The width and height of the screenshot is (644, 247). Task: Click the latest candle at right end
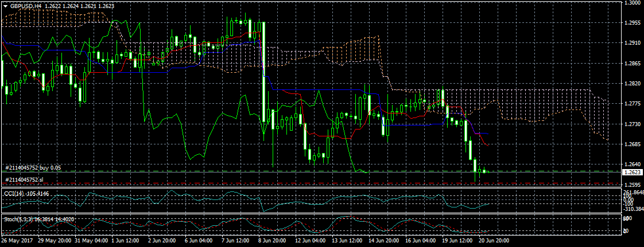coord(485,171)
